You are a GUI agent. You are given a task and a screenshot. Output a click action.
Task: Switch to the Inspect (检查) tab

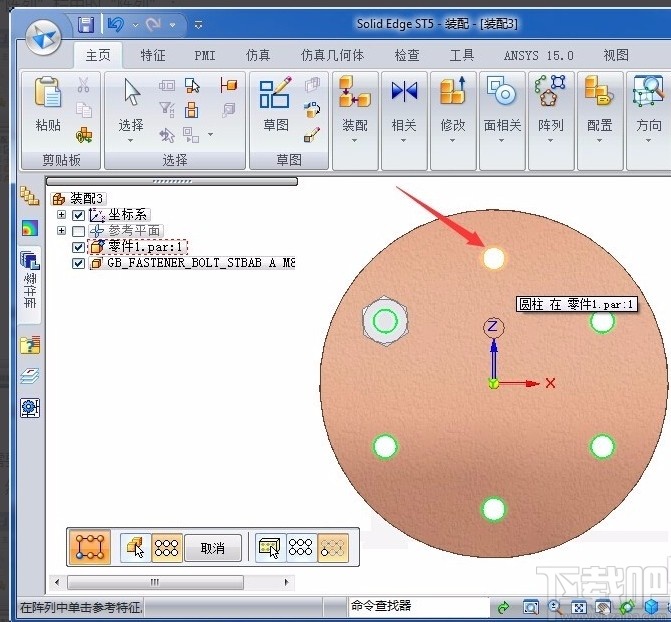(407, 55)
